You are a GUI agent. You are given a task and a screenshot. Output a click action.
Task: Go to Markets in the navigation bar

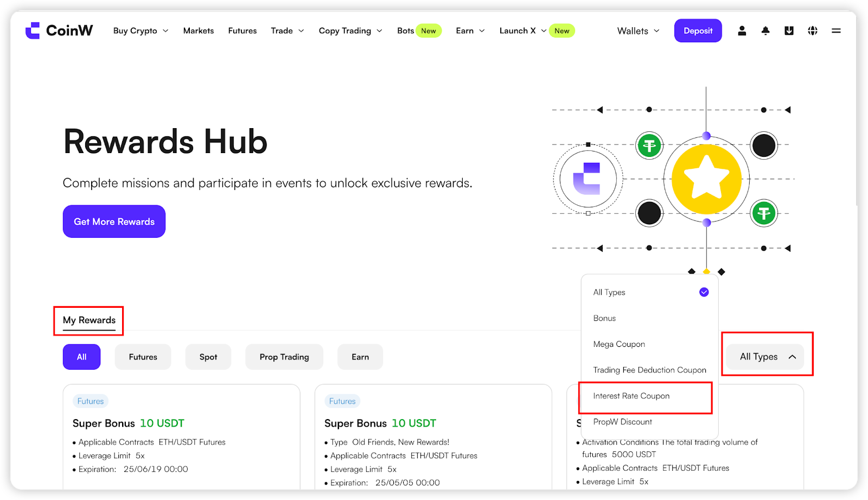pos(199,31)
